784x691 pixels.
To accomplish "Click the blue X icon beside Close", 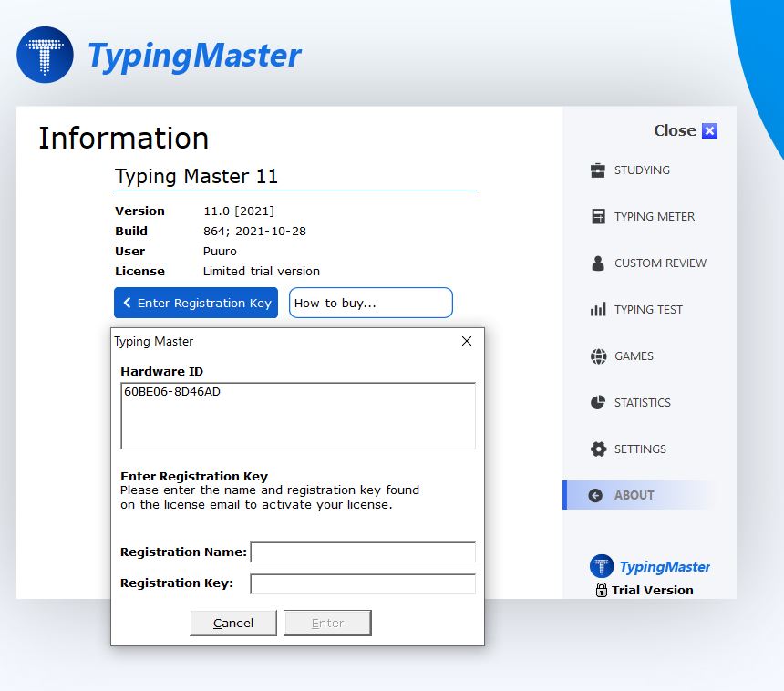I will click(709, 130).
